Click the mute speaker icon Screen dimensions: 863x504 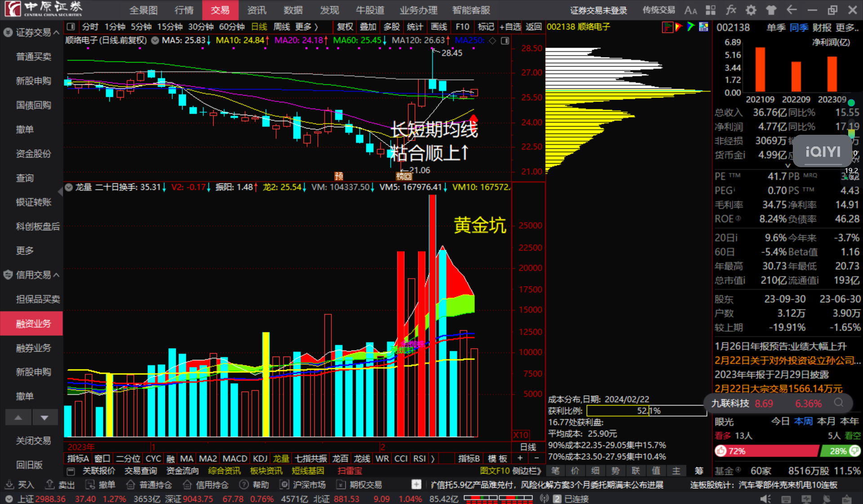coord(765,499)
